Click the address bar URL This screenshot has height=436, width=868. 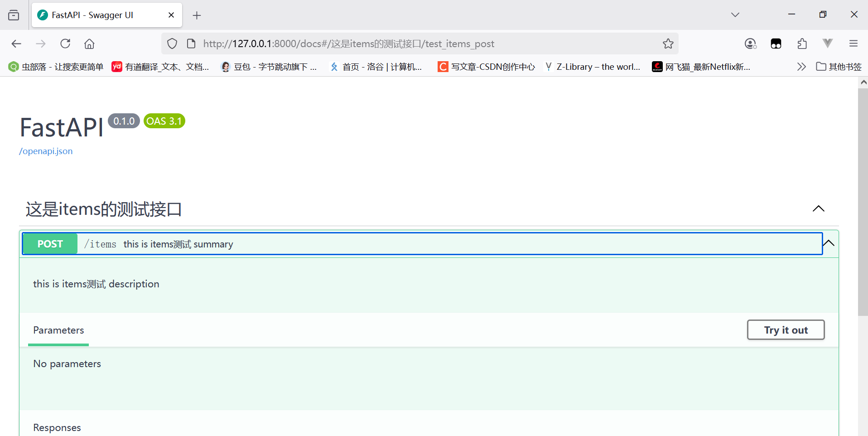349,44
